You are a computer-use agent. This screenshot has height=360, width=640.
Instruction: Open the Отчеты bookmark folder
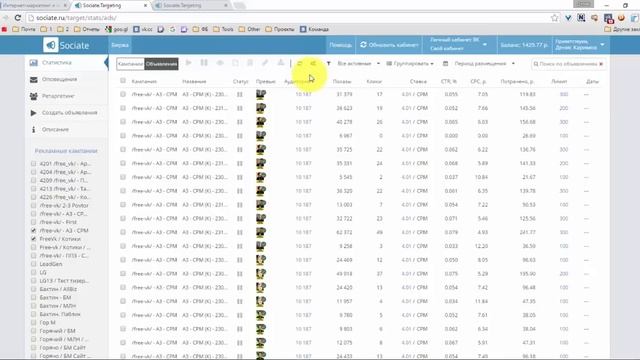pos(87,29)
